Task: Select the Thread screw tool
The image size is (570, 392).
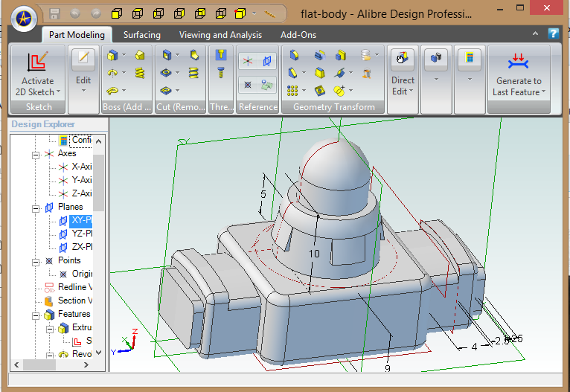Action: [220, 73]
